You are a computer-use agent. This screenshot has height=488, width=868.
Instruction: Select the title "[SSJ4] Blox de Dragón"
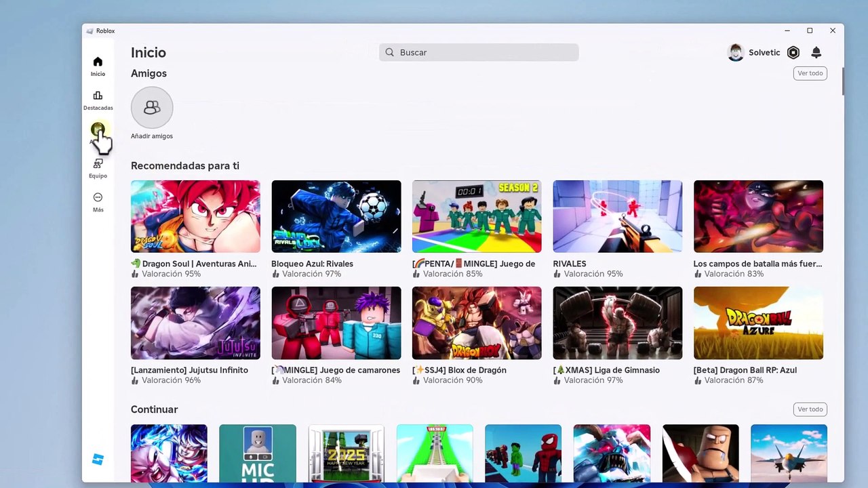click(x=459, y=370)
